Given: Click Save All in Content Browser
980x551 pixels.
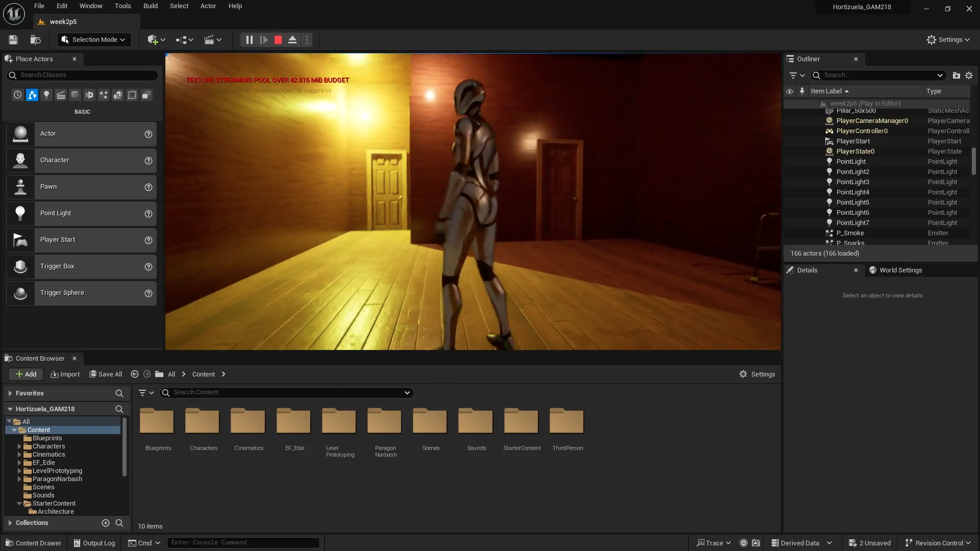Looking at the screenshot, I should pyautogui.click(x=106, y=374).
